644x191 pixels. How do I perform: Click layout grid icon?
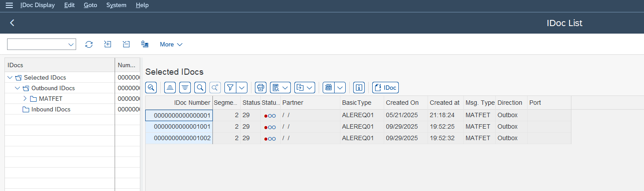(x=328, y=88)
